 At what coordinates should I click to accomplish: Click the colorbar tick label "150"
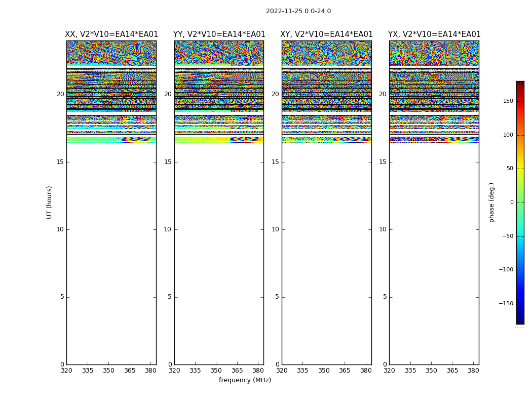point(508,101)
